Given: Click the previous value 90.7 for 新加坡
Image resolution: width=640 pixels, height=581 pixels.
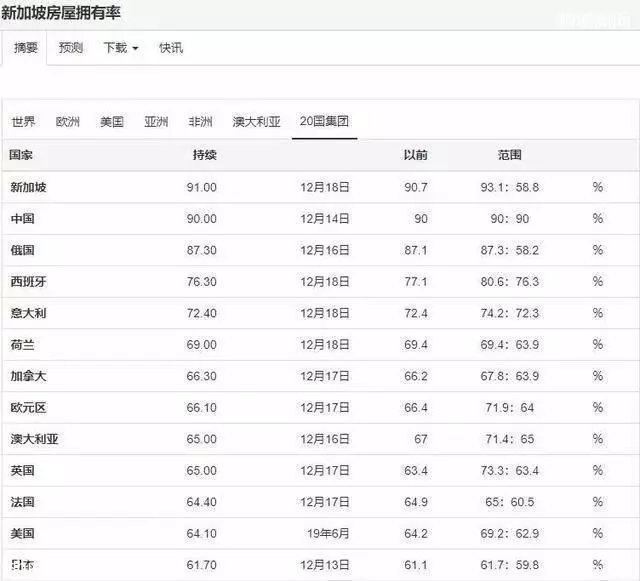Looking at the screenshot, I should [416, 187].
